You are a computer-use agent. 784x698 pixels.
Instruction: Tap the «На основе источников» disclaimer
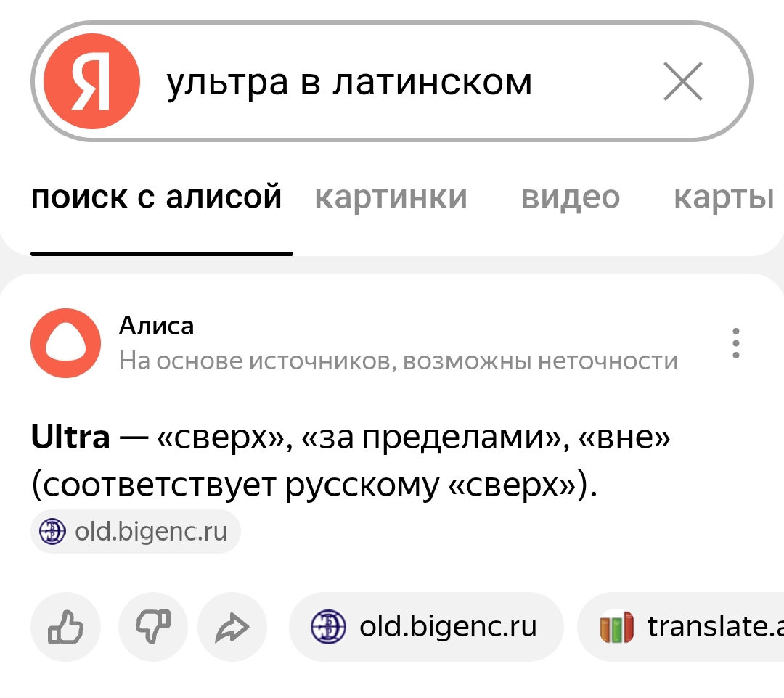coord(398,361)
